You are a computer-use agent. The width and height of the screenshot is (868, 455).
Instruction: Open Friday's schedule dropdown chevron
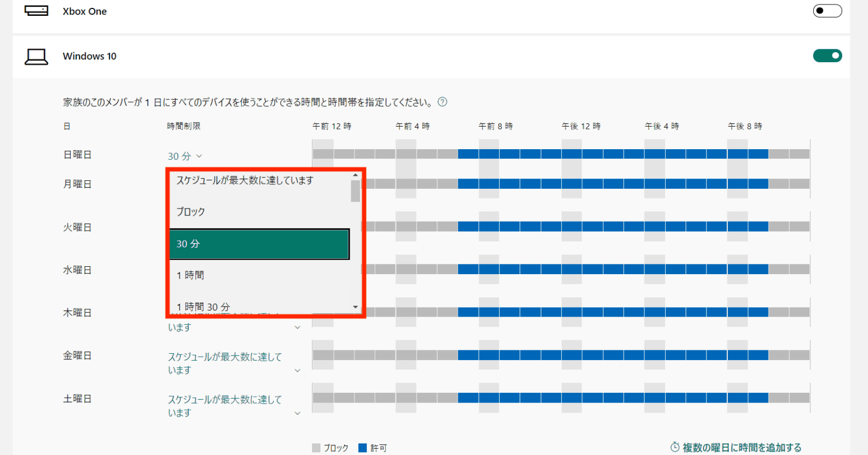click(x=298, y=370)
